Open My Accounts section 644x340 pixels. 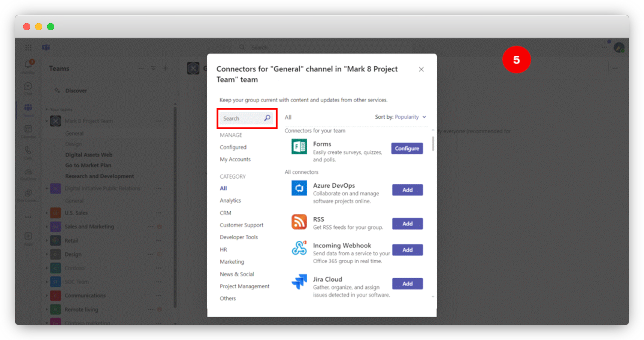235,159
